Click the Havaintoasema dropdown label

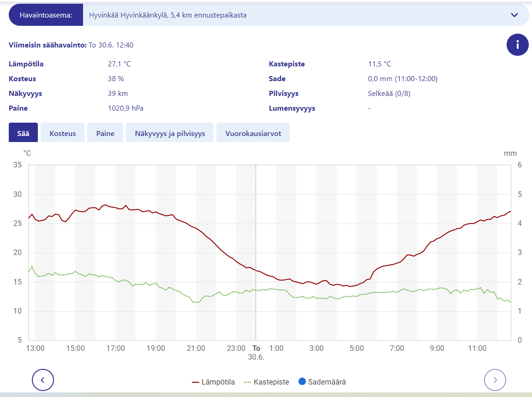46,15
